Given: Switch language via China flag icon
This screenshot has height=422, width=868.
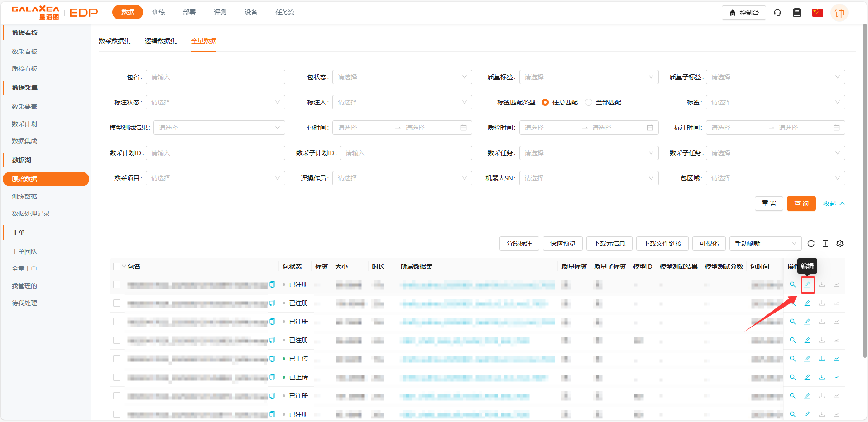Looking at the screenshot, I should point(817,13).
